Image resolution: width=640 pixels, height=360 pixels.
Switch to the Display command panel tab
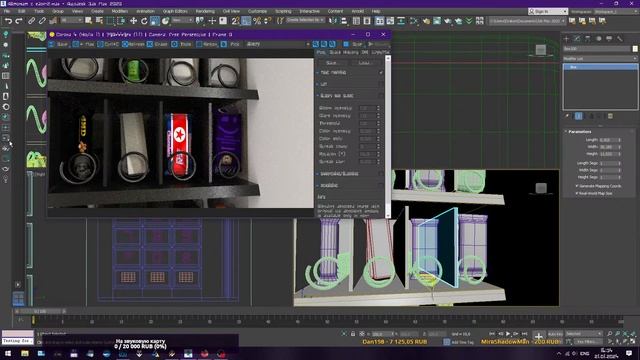pos(609,39)
